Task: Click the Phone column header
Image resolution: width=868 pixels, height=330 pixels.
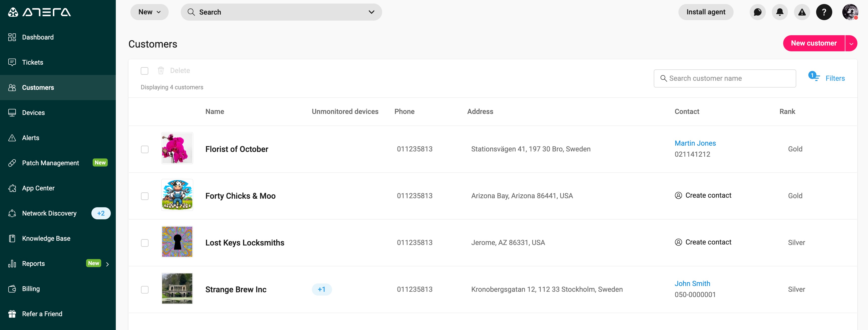Action: pyautogui.click(x=404, y=111)
